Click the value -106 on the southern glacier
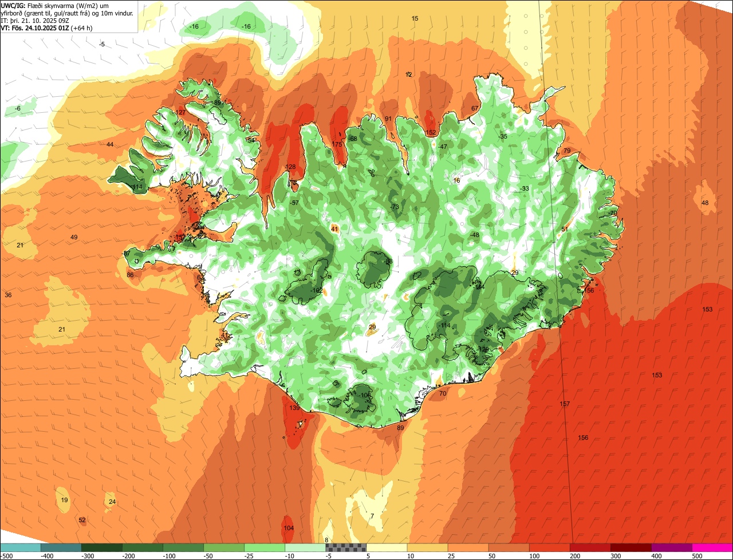The width and height of the screenshot is (733, 560). click(x=365, y=395)
